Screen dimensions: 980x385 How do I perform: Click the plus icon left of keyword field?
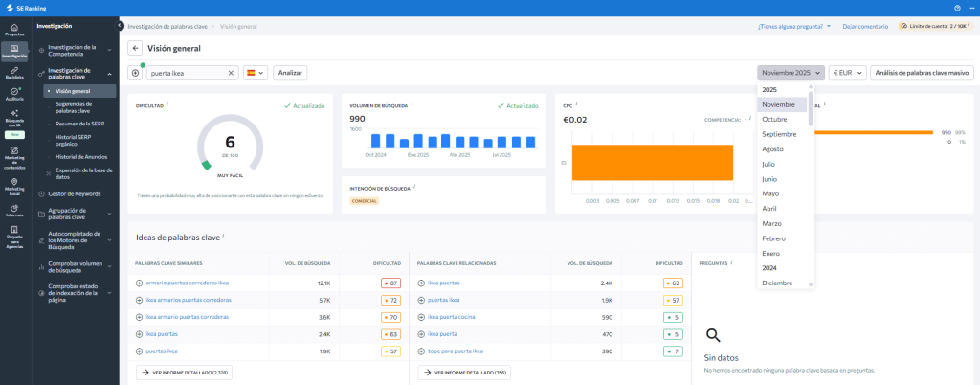(x=135, y=73)
